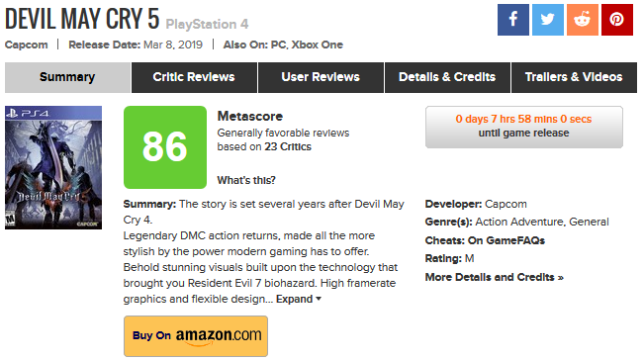Follow the More Details and Credits link
Image resolution: width=644 pixels, height=361 pixels.
494,277
